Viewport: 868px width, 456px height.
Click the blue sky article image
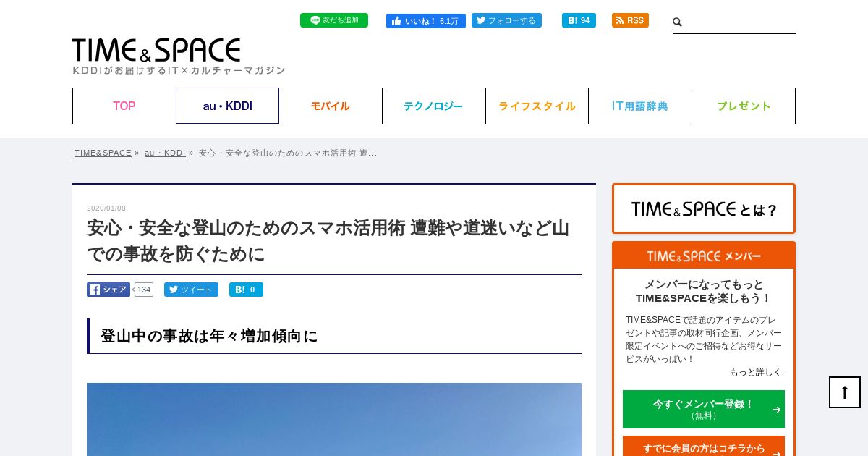click(334, 419)
